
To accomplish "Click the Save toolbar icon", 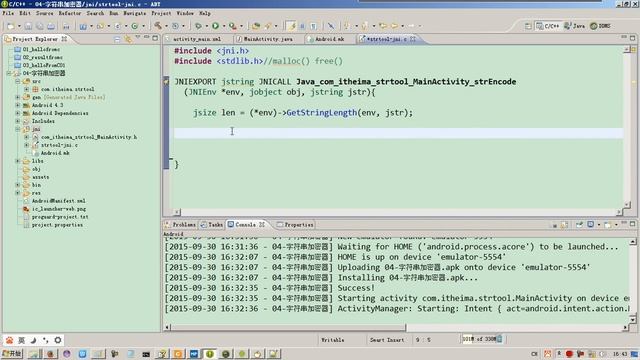I will pos(28,26).
